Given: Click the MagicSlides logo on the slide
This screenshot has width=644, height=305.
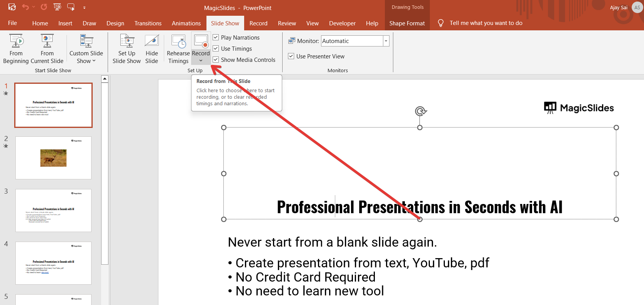Looking at the screenshot, I should coord(579,108).
